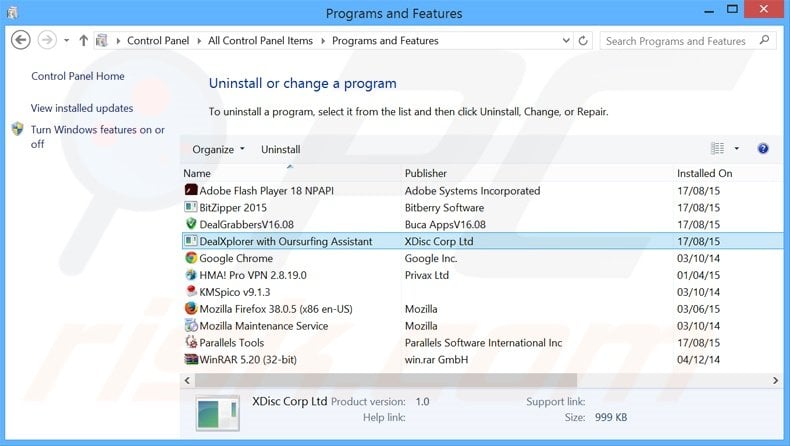Click Adobe Systems Incorporated publisher cell

[x=472, y=190]
